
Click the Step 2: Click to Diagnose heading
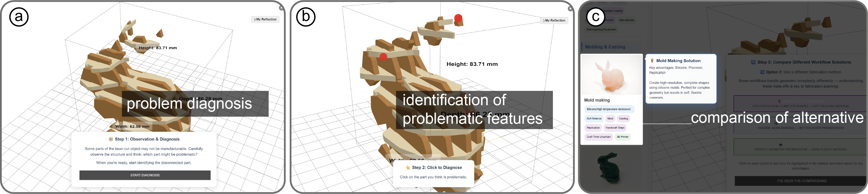coord(437,167)
